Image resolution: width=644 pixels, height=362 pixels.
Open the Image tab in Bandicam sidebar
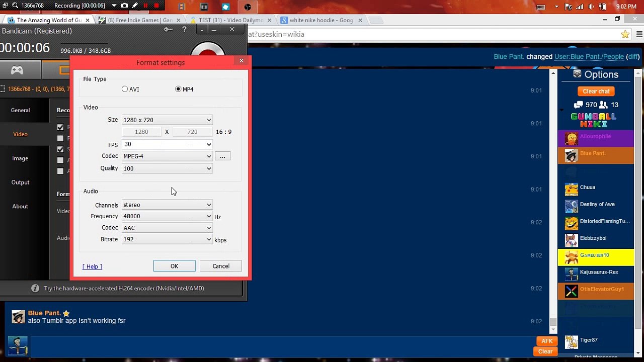[20, 158]
